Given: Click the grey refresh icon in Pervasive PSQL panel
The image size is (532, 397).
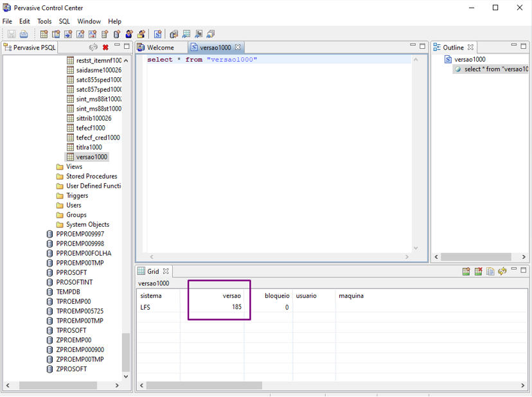Looking at the screenshot, I should (x=93, y=47).
